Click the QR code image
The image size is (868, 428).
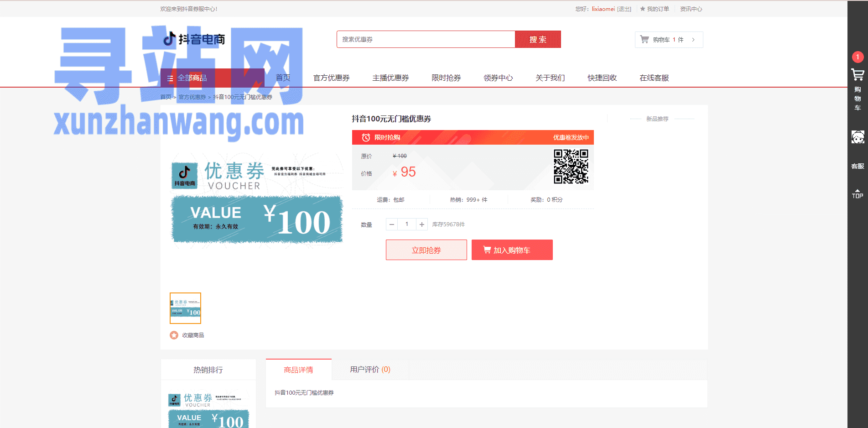coord(571,167)
